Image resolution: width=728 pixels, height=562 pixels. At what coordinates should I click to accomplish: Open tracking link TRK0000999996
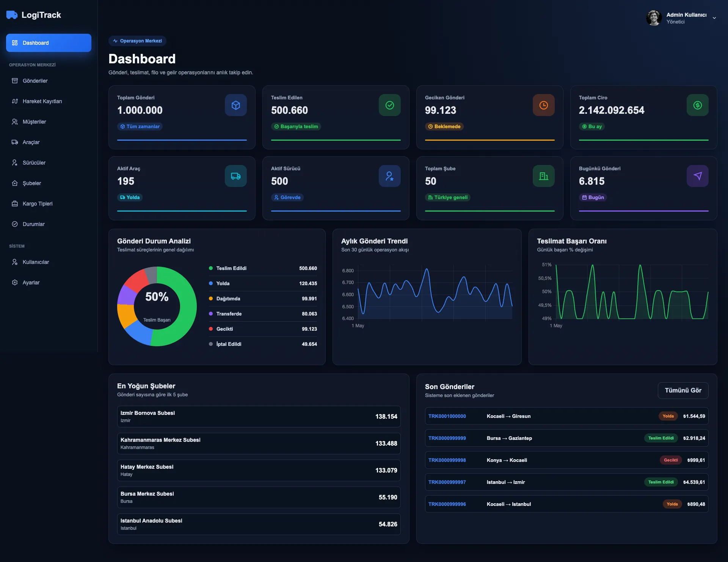click(x=447, y=504)
